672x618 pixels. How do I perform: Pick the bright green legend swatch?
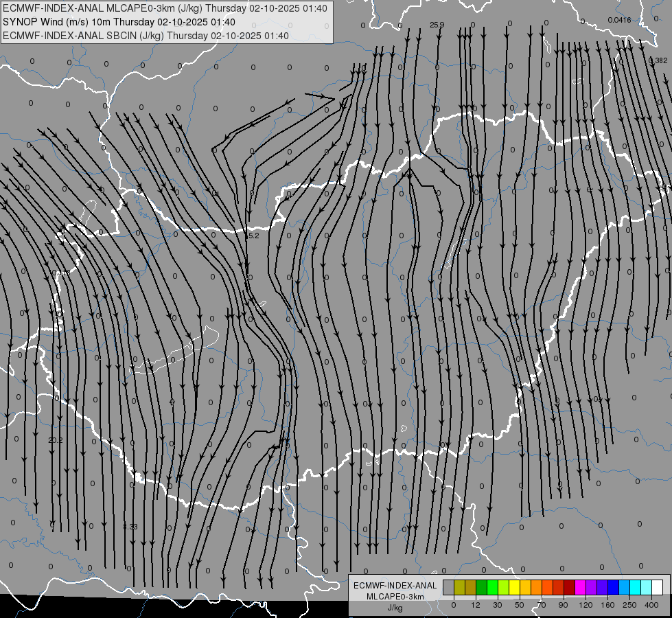click(493, 587)
